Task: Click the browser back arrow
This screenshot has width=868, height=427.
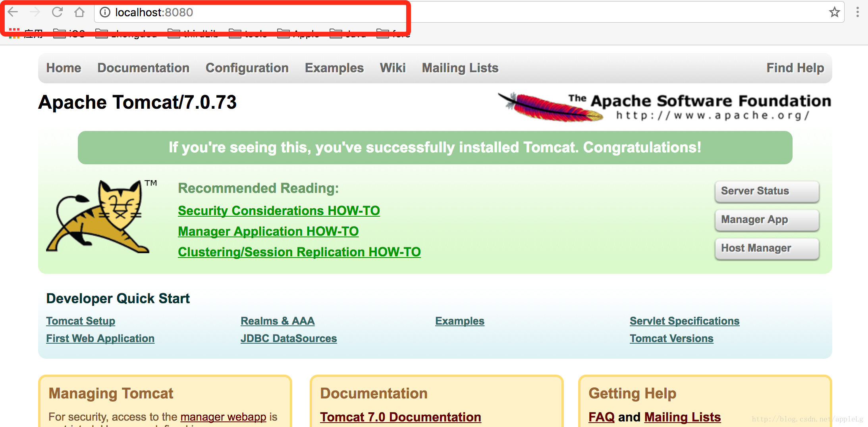Action: point(13,12)
